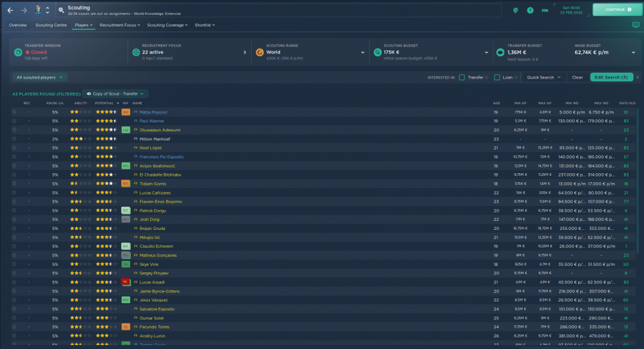Select row checkbox for Paul Wanner
The height and width of the screenshot is (349, 644).
tap(14, 120)
